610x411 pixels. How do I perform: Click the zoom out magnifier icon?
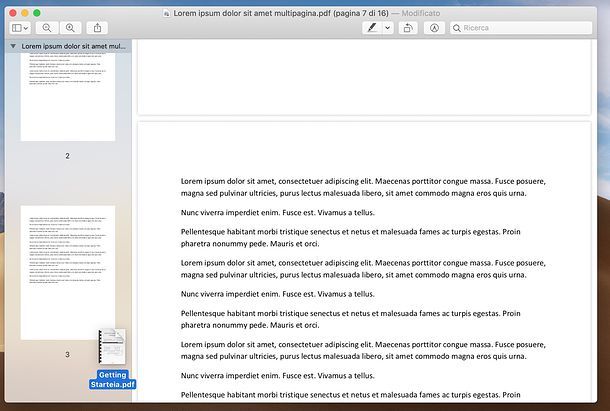coord(47,28)
